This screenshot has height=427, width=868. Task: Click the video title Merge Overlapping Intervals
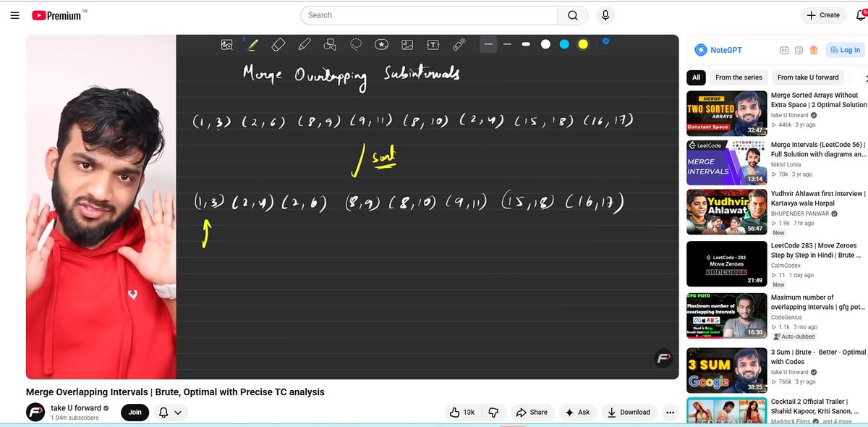point(175,392)
